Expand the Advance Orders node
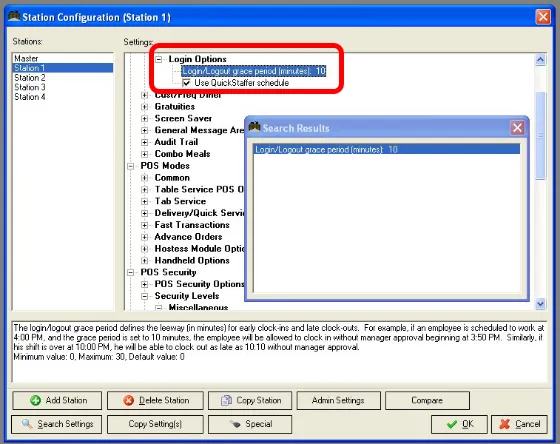560x444 pixels. (x=144, y=237)
